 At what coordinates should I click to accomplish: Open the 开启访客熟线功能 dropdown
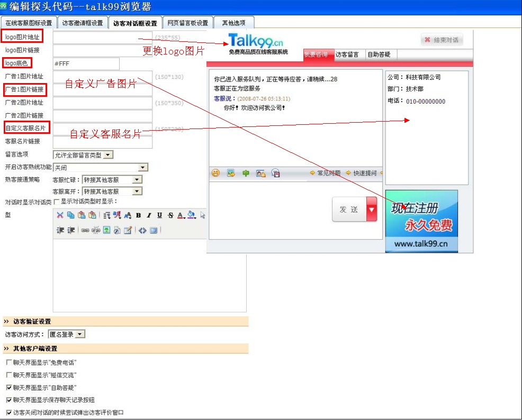tap(101, 167)
